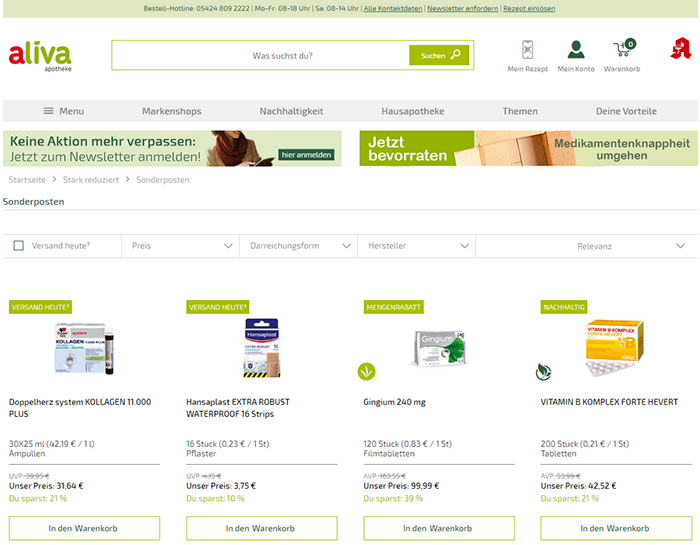This screenshot has height=545, width=700.
Task: Click the red Apotheke A logo
Action: [x=680, y=49]
